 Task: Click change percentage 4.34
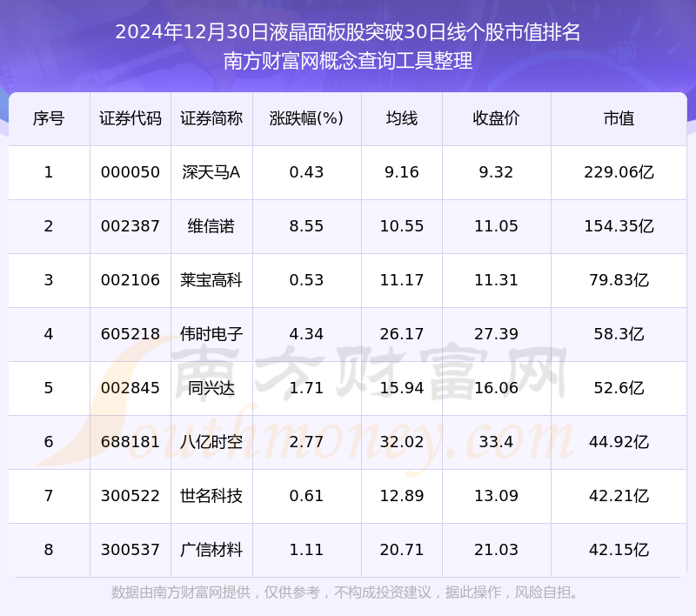click(306, 334)
